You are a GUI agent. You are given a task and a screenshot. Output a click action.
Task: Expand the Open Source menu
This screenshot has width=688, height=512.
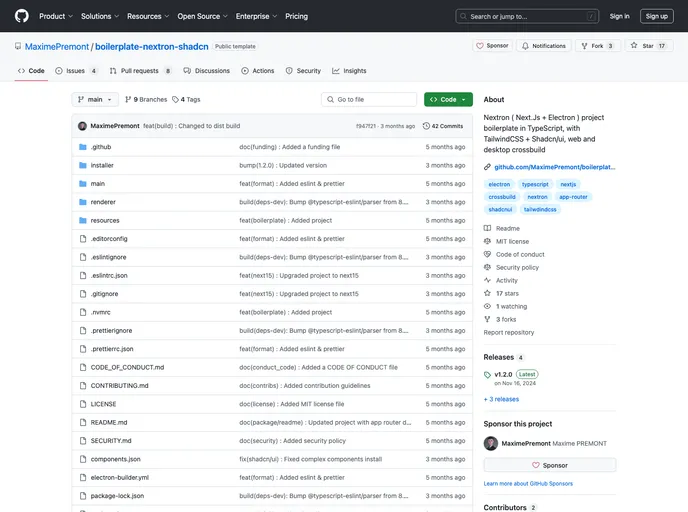tap(202, 16)
